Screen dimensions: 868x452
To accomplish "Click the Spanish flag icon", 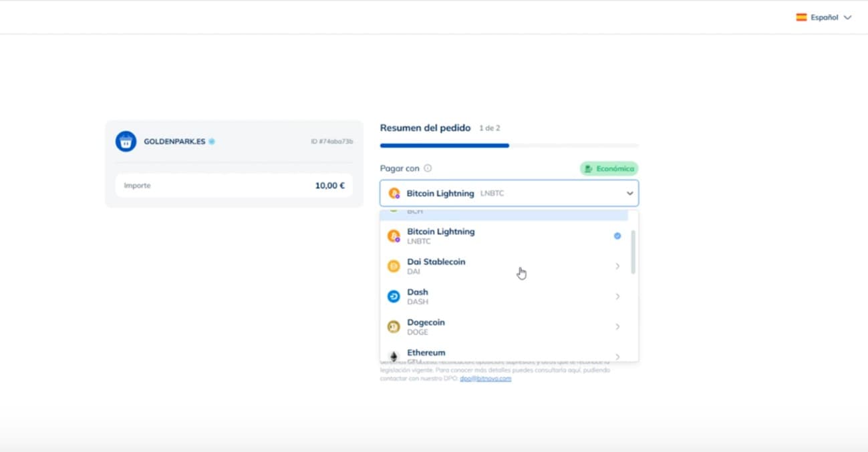I will (x=801, y=17).
